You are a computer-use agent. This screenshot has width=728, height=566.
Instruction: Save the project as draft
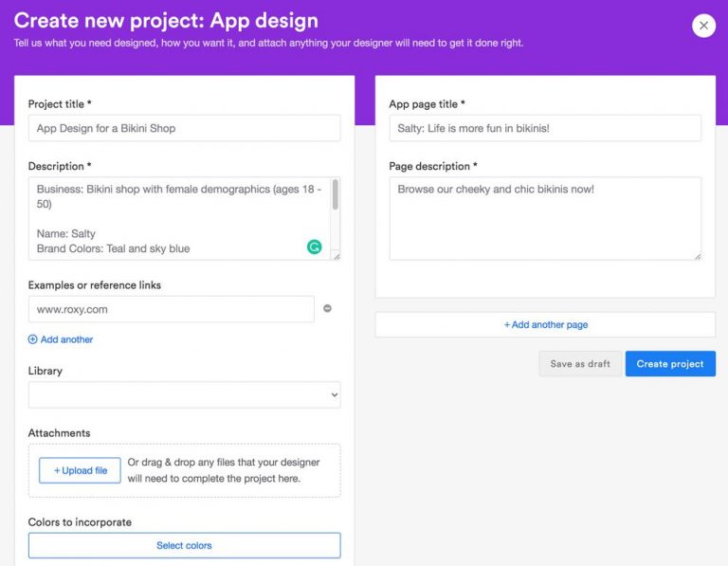580,364
